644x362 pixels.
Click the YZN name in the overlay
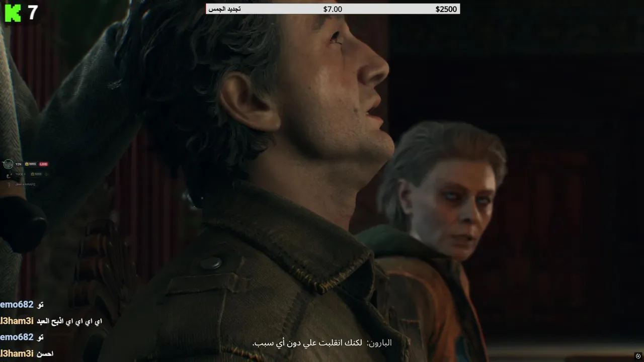18,164
